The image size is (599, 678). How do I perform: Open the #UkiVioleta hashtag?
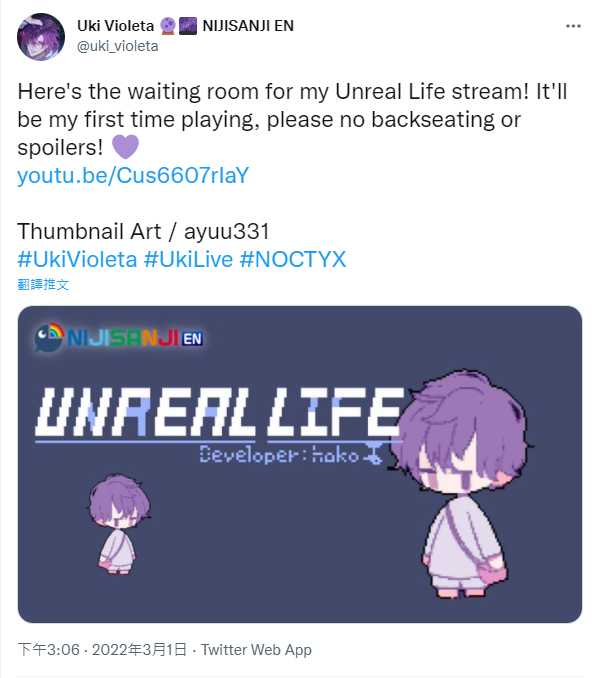tap(77, 259)
